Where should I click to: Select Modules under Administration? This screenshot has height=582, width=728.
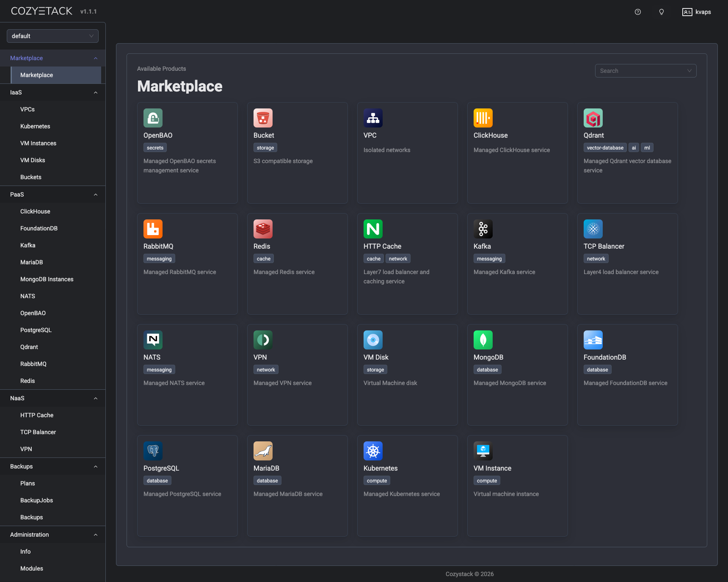(31, 568)
